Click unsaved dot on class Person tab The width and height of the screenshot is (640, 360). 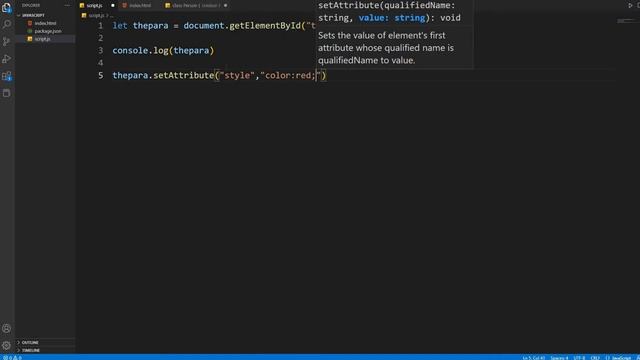pyautogui.click(x=225, y=5)
